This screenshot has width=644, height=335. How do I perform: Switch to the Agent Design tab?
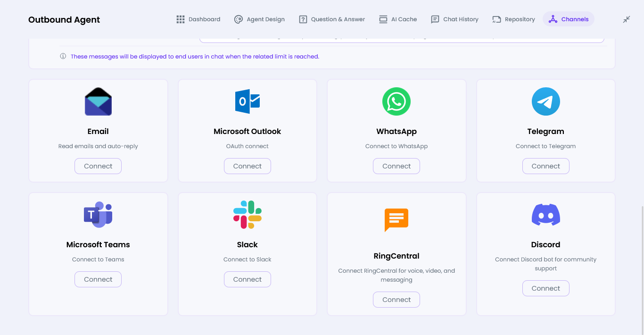260,19
